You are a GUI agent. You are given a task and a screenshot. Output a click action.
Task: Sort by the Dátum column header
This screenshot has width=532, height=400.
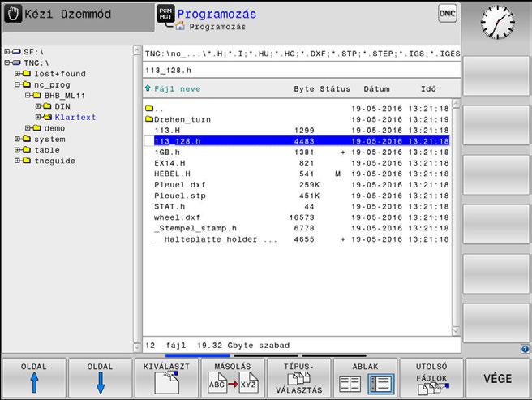(376, 89)
